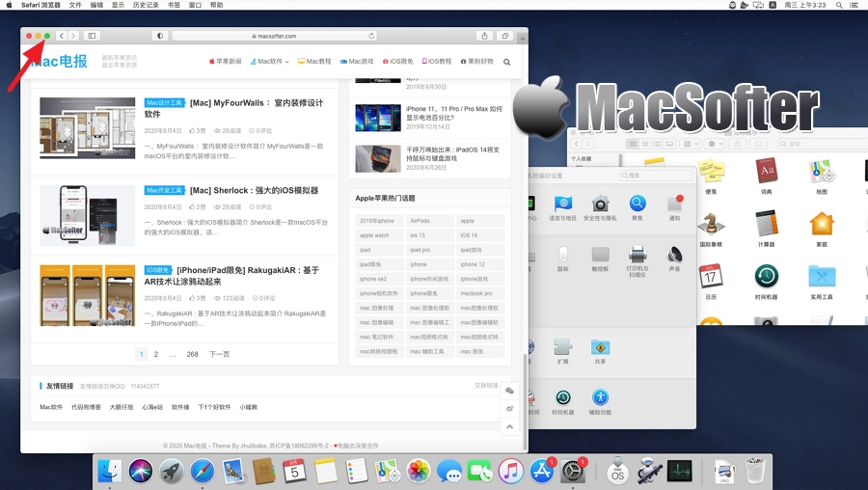This screenshot has width=868, height=490.
Task: Open the 果粉好物 nav item
Action: click(476, 62)
